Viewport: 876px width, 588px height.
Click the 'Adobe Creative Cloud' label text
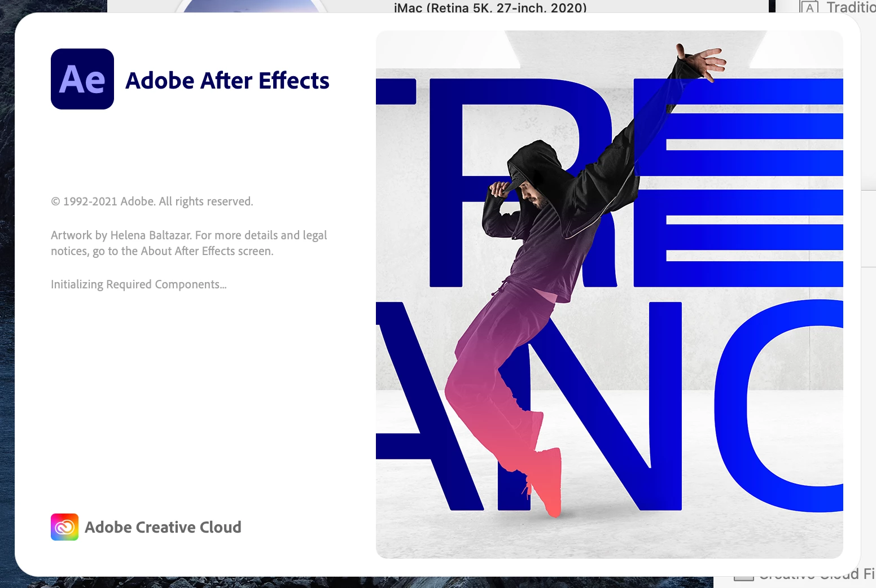click(x=163, y=527)
